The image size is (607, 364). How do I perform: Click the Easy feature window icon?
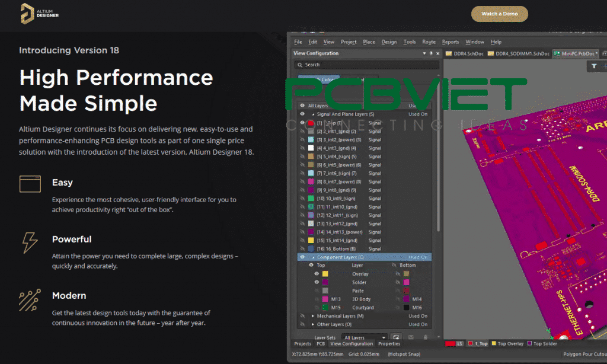tap(30, 183)
